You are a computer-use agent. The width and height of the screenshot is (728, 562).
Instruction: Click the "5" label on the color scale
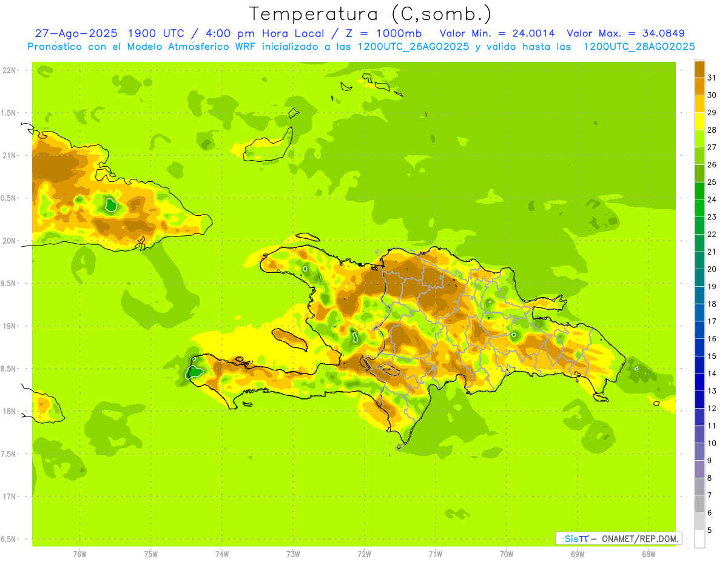(x=710, y=530)
